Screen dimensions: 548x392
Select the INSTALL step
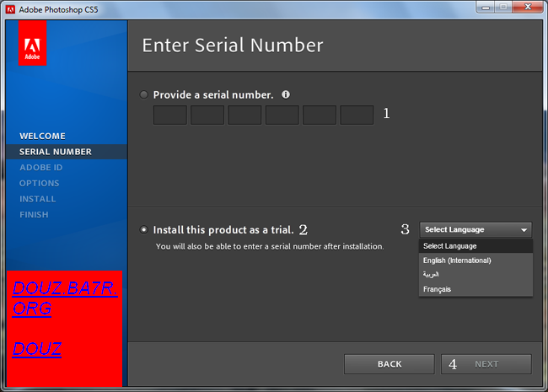coord(37,199)
